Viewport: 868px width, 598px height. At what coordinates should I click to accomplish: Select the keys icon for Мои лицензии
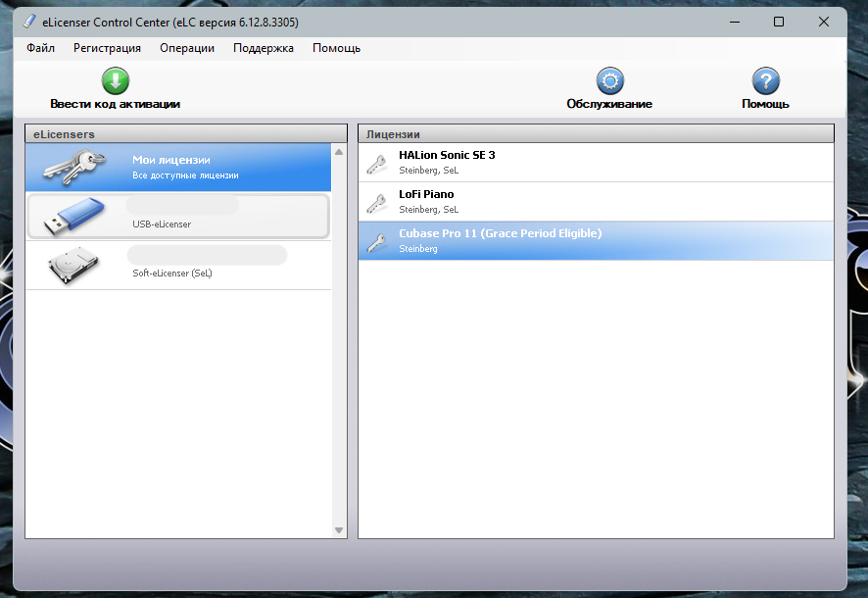click(x=74, y=167)
